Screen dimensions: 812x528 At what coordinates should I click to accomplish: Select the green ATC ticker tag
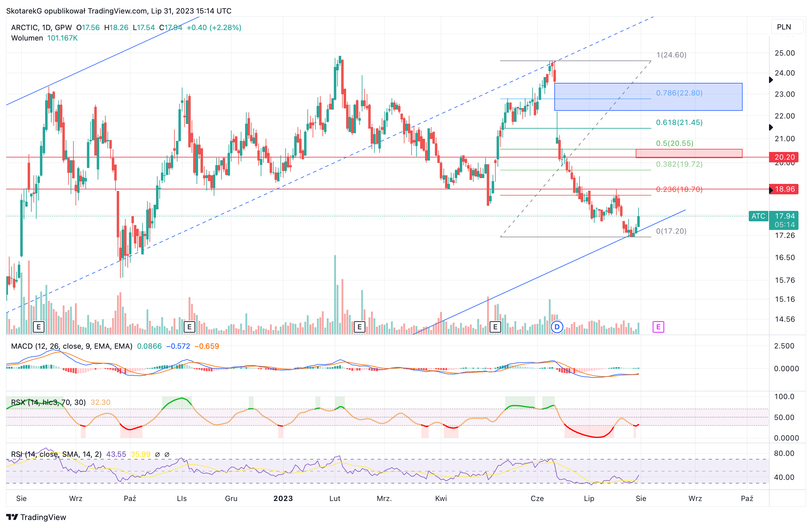[758, 216]
